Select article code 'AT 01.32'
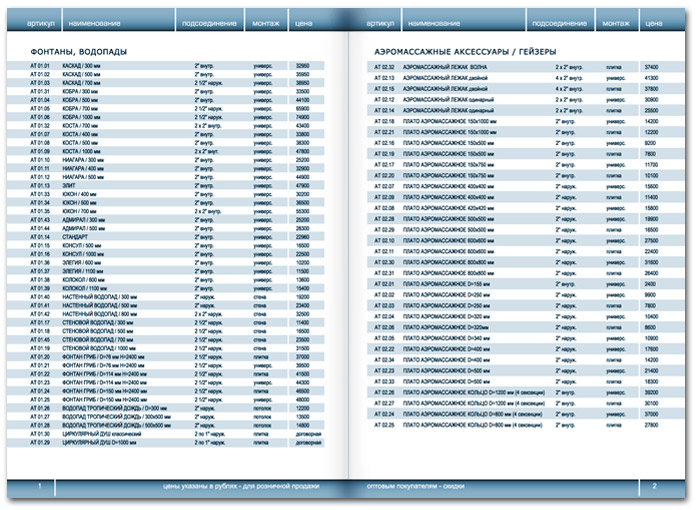Screen dimensions: 700x510 coord(40,125)
